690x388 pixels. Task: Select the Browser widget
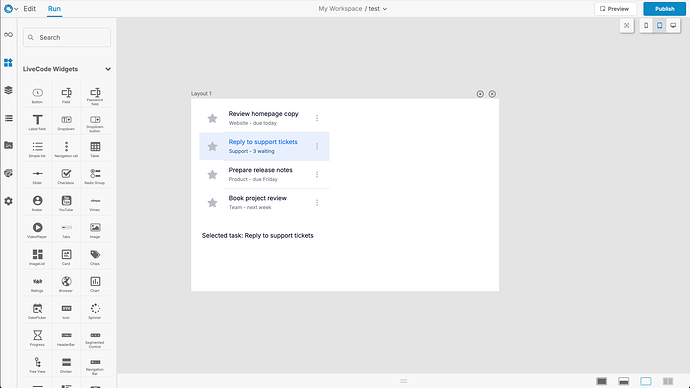(66, 284)
